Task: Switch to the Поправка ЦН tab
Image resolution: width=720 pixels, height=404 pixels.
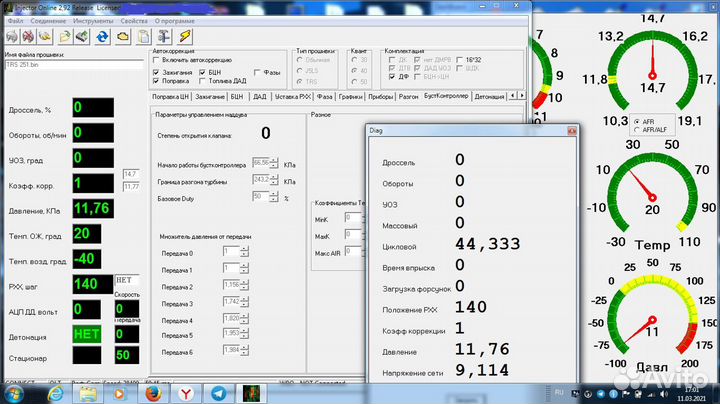Action: click(x=170, y=97)
